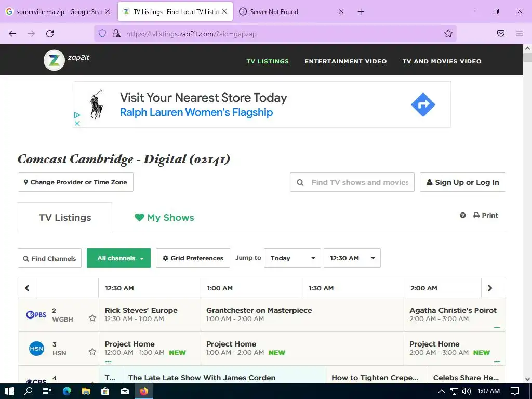Open ENTERTAINMENT VIDEO nav item
The width and height of the screenshot is (532, 399).
(x=345, y=61)
